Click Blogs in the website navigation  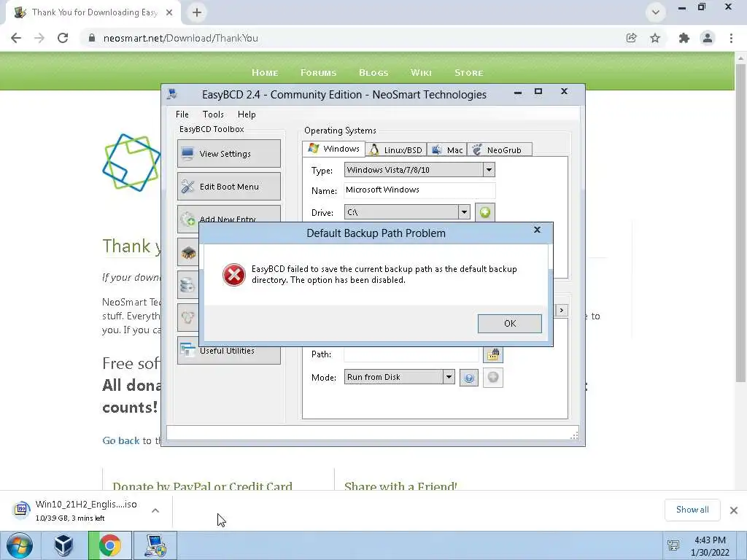[373, 73]
